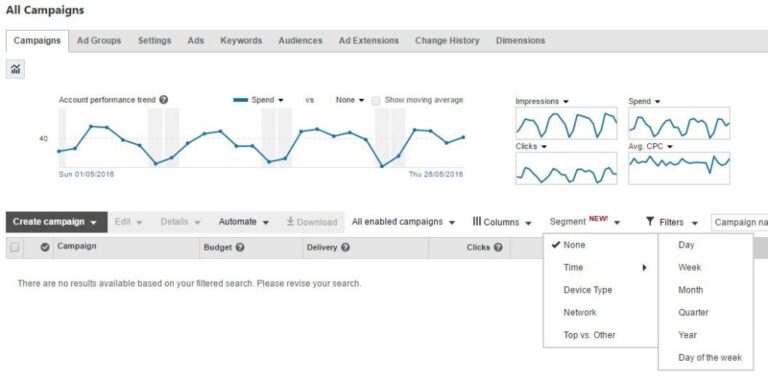Switch to the Dimensions tab

tap(520, 41)
